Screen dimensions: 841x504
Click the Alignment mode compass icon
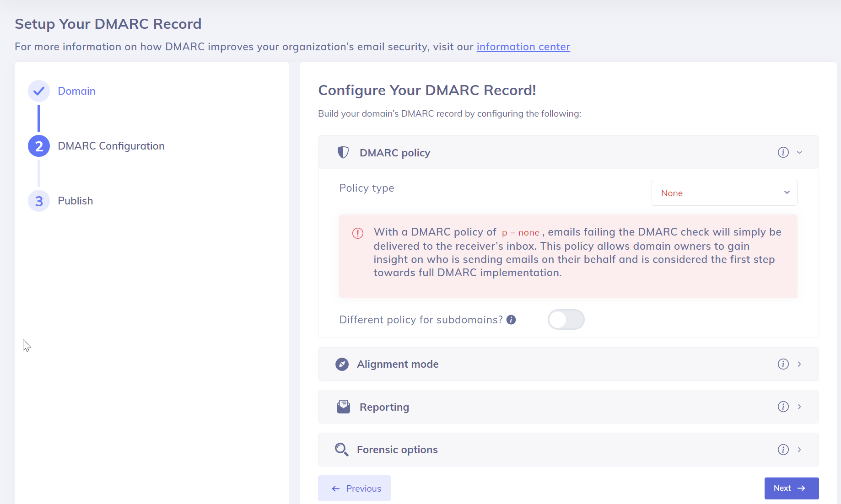point(342,364)
